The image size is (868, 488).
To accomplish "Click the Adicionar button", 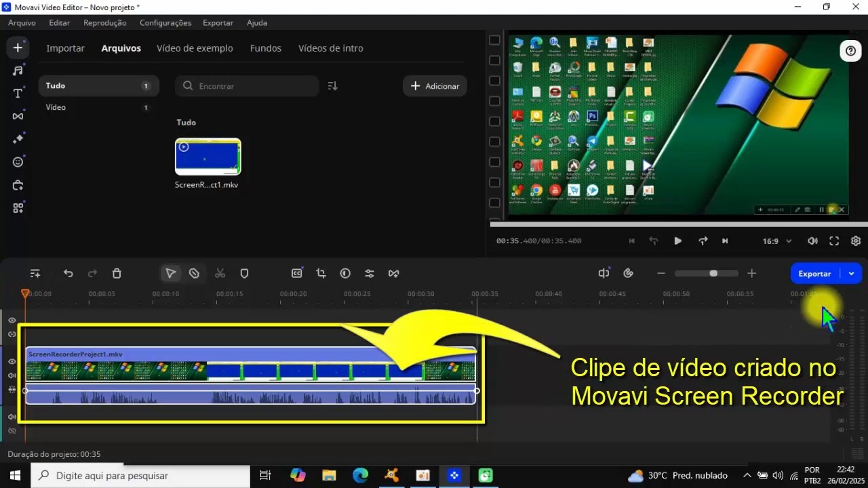I will pos(435,86).
